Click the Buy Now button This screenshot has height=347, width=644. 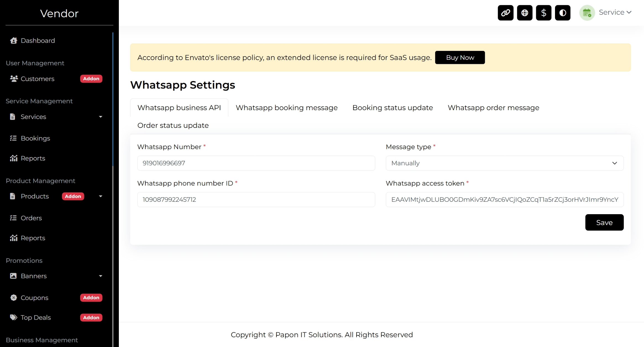(460, 58)
